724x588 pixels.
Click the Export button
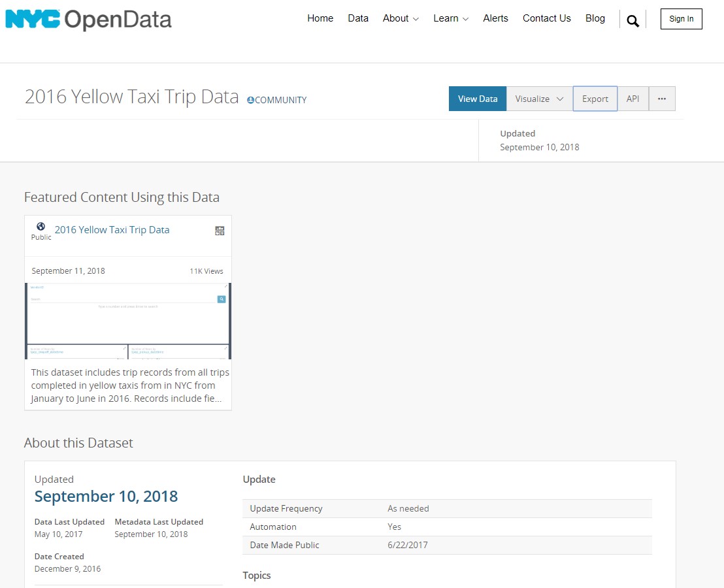pos(595,99)
